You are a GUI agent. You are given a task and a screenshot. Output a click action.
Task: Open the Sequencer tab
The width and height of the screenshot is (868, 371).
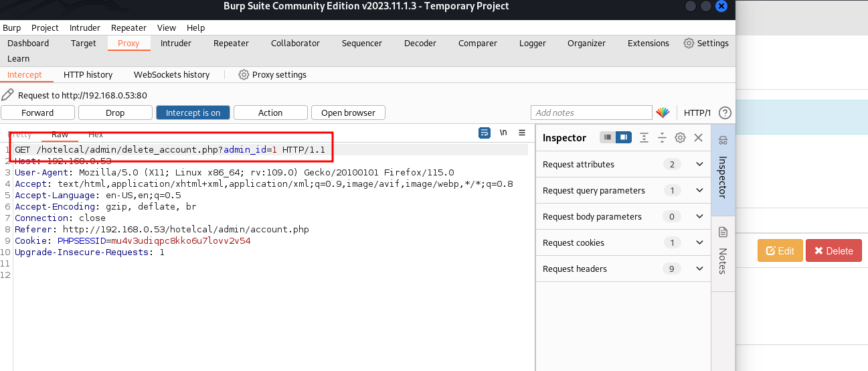coord(362,43)
